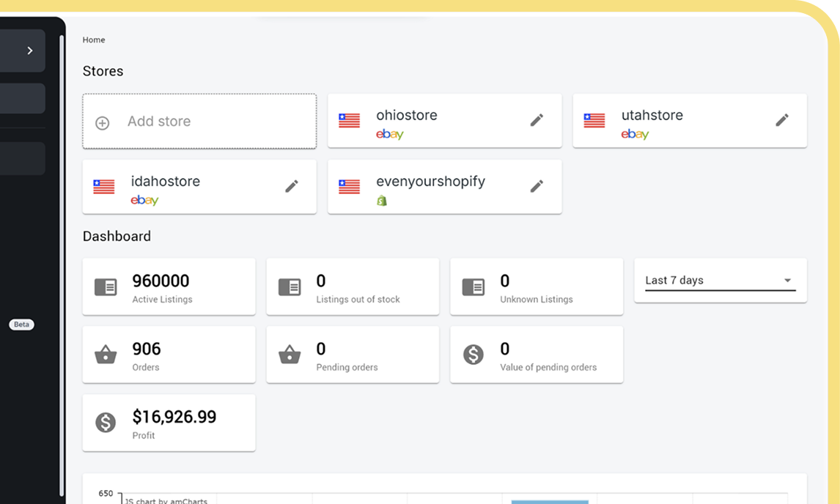Select the Orders basket icon
840x504 pixels.
pos(106,355)
